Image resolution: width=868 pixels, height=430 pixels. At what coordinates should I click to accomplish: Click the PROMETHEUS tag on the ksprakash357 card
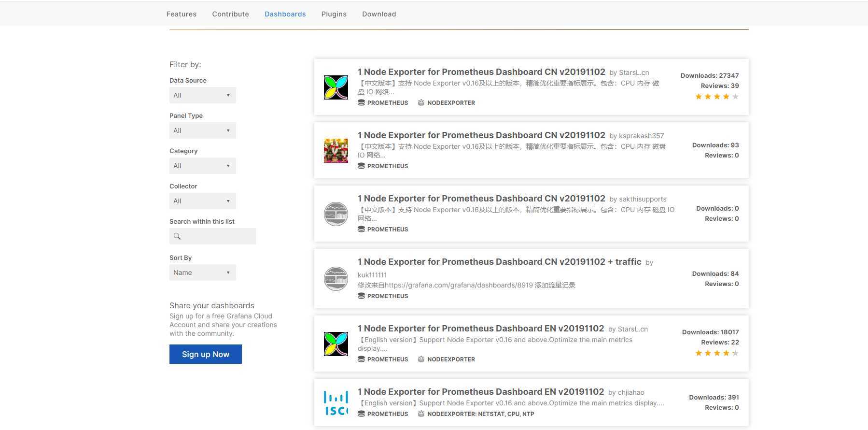(388, 166)
